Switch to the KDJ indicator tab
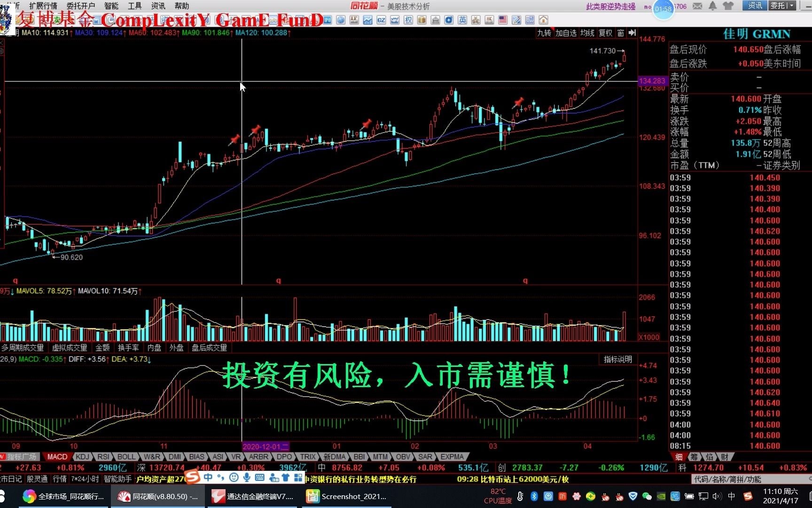 point(82,457)
